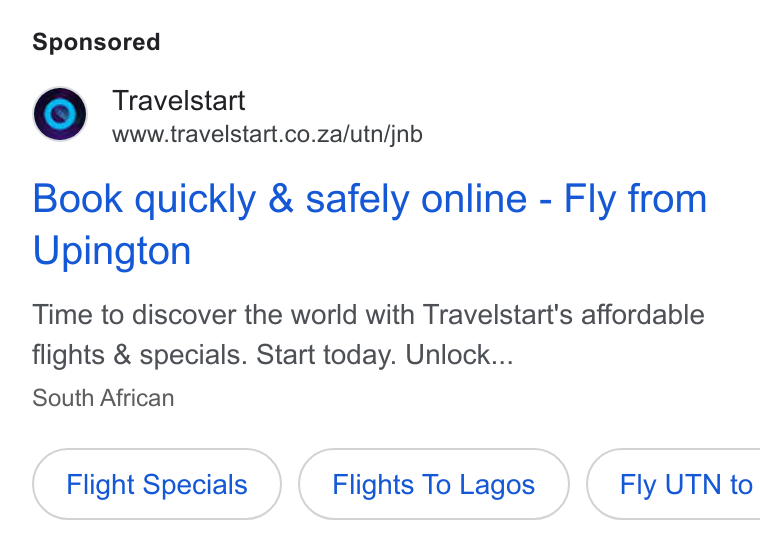Image resolution: width=760 pixels, height=552 pixels.
Task: Click the 'flights & specials' description text
Action: [x=140, y=355]
